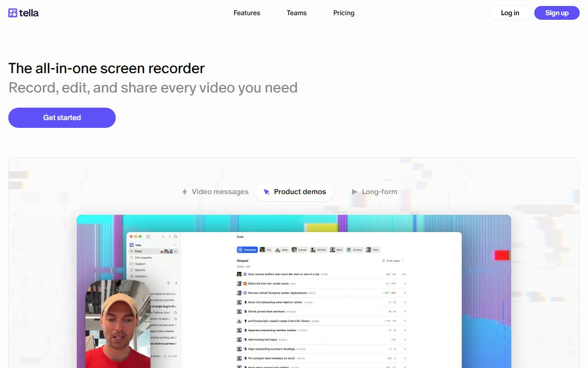Click the plus icon in demo sidebar
This screenshot has height=368, width=588.
click(176, 283)
